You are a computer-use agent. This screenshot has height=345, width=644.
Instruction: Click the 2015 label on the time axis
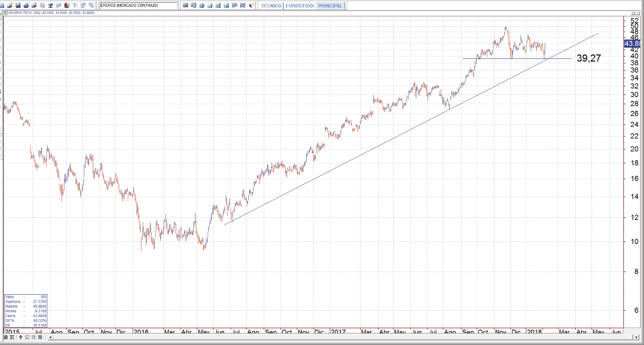12,332
